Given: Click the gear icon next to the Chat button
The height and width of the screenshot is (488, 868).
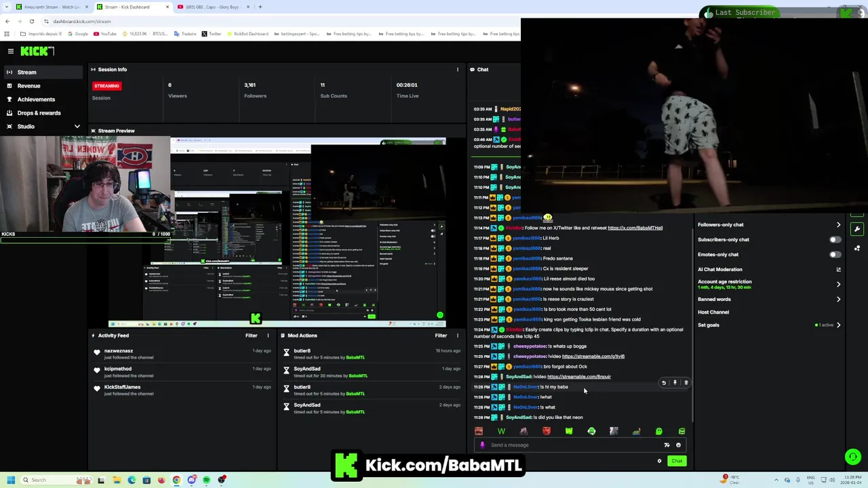Looking at the screenshot, I should [x=659, y=461].
